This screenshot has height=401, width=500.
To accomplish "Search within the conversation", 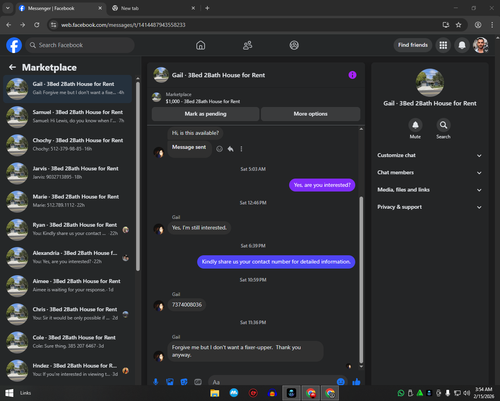I will point(443,125).
